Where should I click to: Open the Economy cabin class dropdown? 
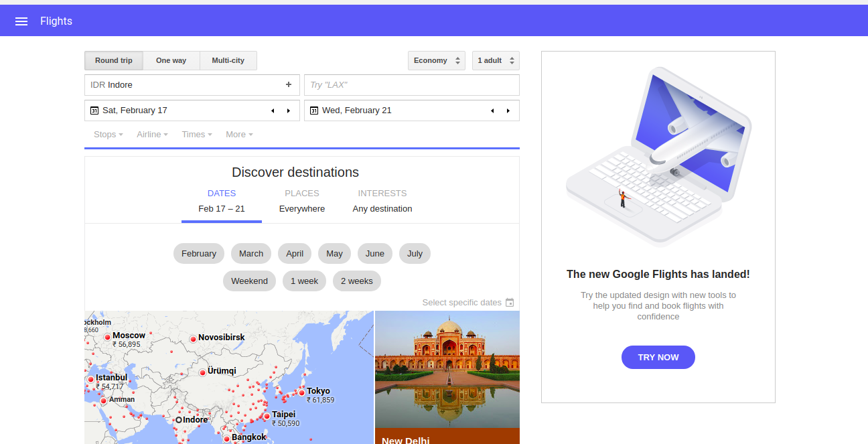pyautogui.click(x=437, y=60)
